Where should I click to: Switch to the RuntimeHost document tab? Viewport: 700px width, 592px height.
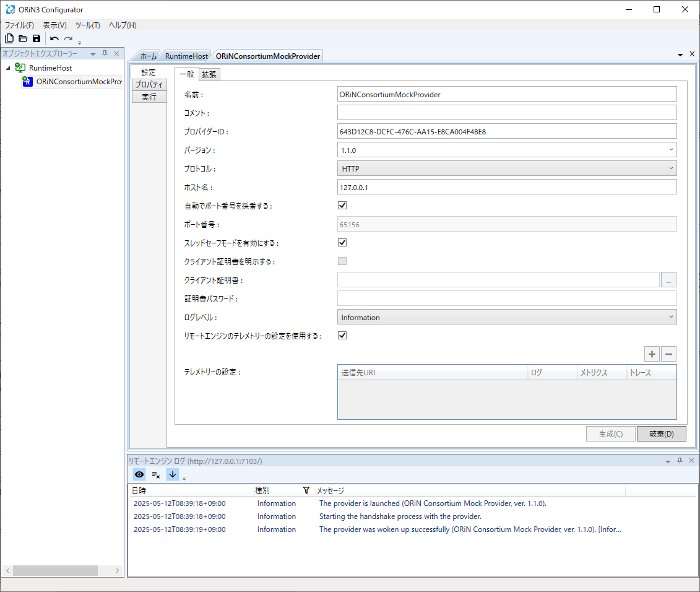pos(186,56)
